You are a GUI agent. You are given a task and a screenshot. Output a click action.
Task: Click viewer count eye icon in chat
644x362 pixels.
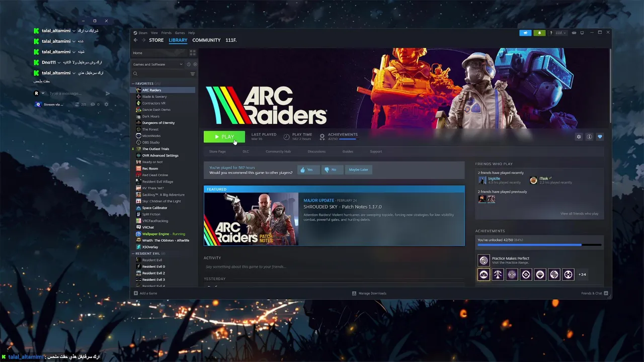pyautogui.click(x=93, y=105)
